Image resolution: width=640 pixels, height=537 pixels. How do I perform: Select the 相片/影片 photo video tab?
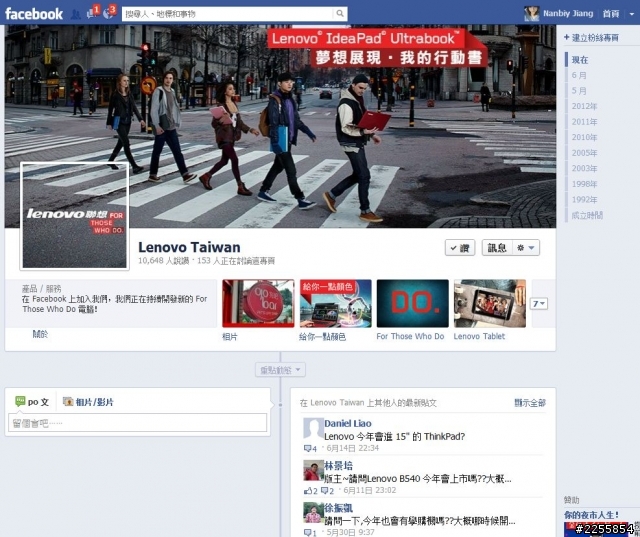(88, 402)
